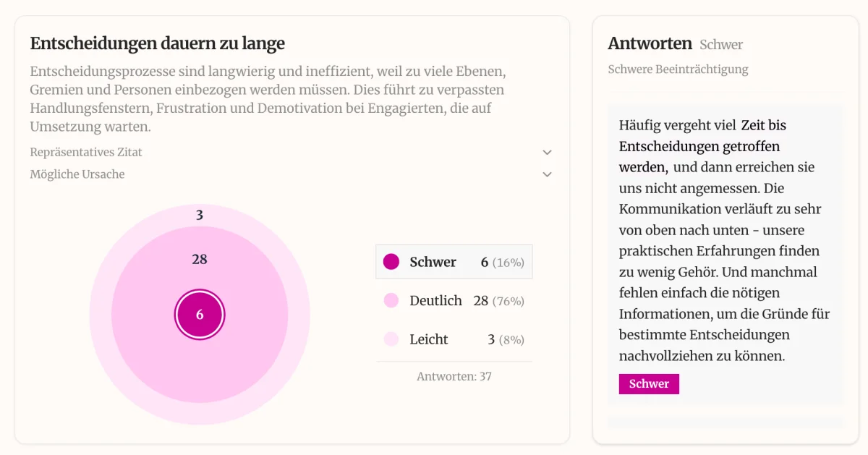The image size is (868, 455).
Task: Click the Repräsentatives Zitat label
Action: [86, 153]
